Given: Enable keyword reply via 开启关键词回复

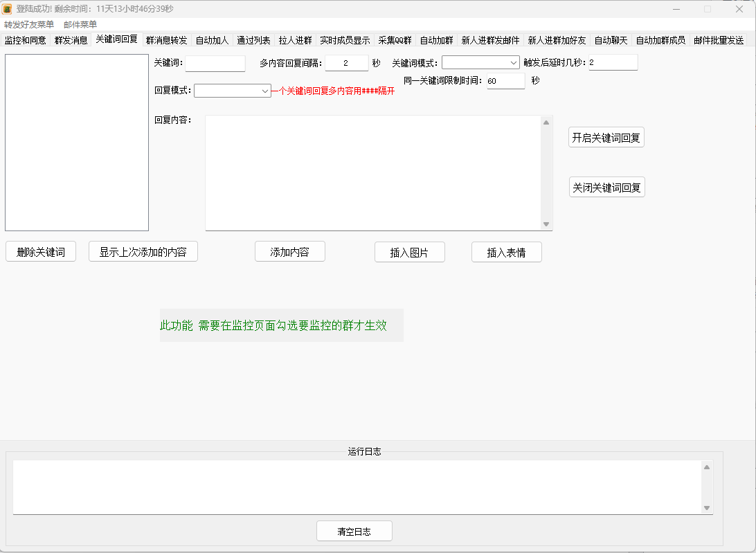Looking at the screenshot, I should pos(606,137).
